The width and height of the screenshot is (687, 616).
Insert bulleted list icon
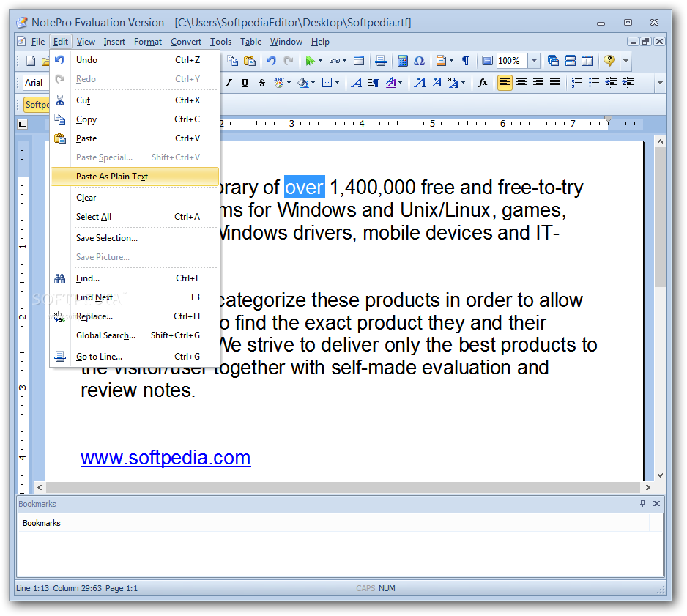tap(594, 83)
